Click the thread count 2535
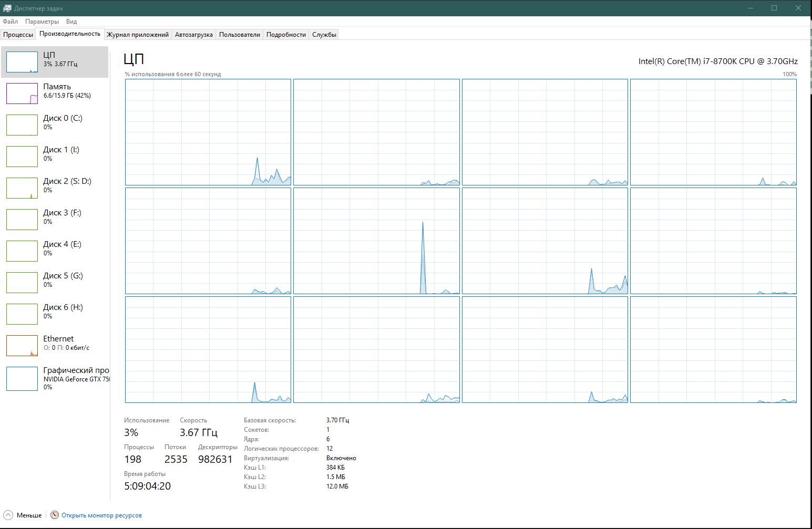Viewport: 812px width, 529px height. (176, 459)
